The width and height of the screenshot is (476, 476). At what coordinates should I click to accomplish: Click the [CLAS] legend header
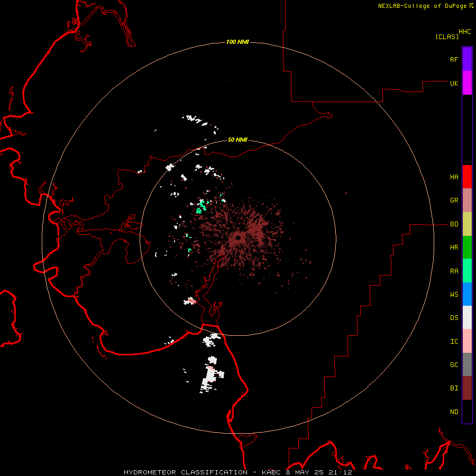(447, 36)
